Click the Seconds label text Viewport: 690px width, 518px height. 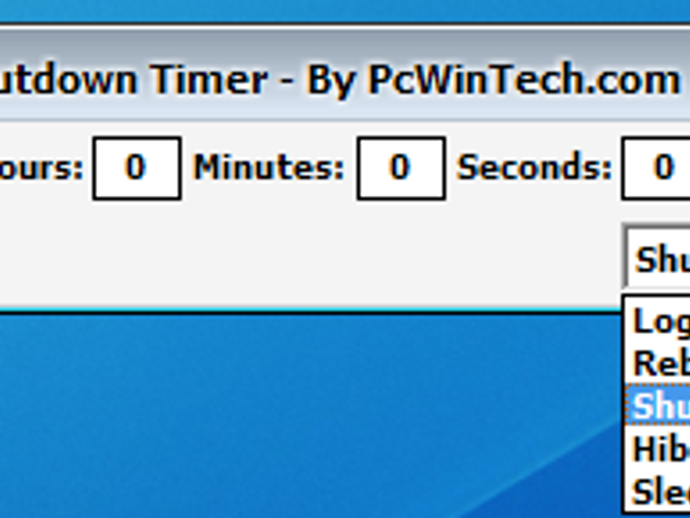[x=534, y=168]
